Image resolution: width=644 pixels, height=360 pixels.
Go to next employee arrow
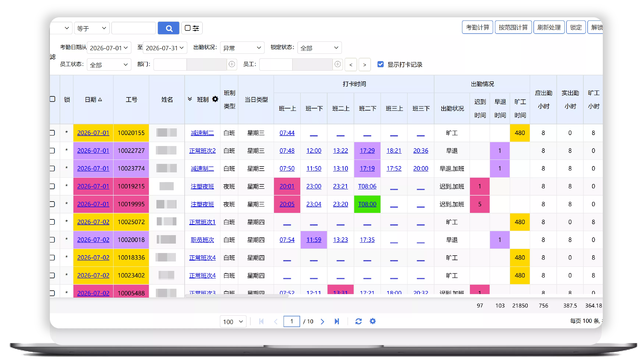365,65
